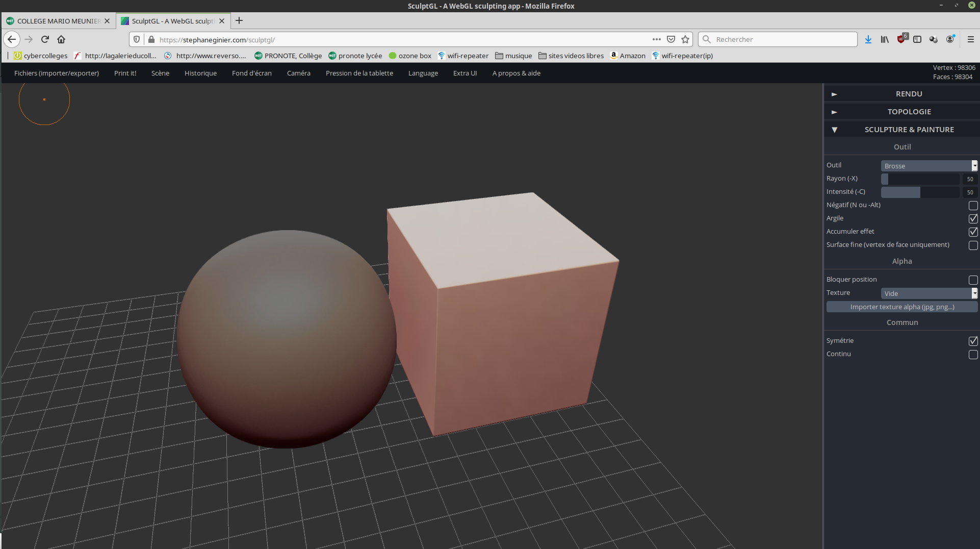Viewport: 980px width, 549px height.
Task: Open the Firefox home page
Action: point(61,39)
